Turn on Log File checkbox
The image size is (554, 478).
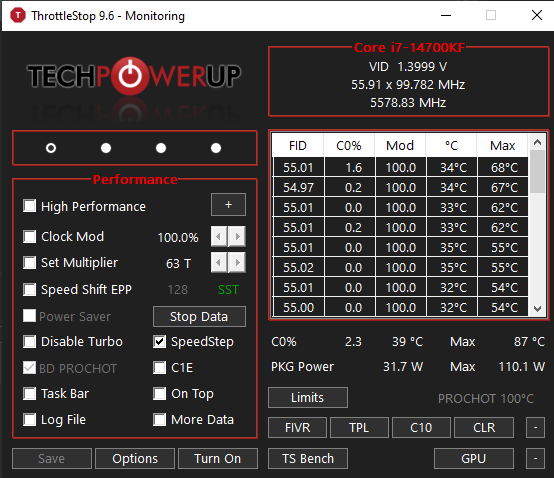[29, 420]
